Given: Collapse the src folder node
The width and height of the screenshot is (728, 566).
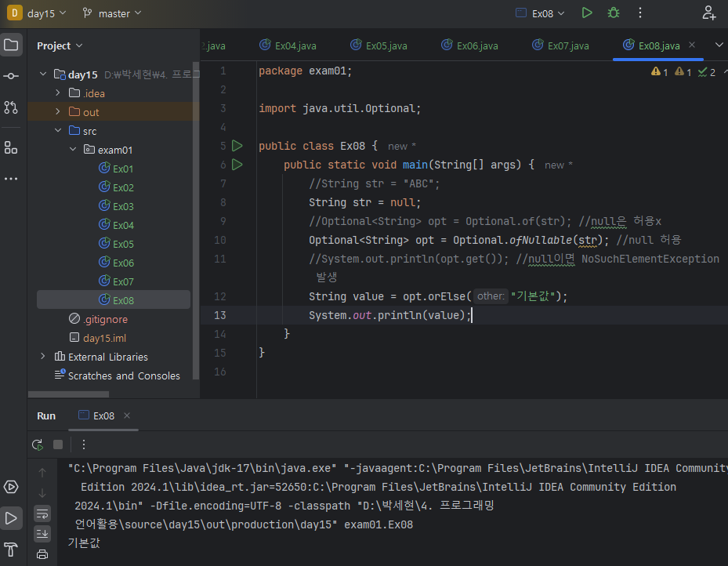Looking at the screenshot, I should 58,131.
